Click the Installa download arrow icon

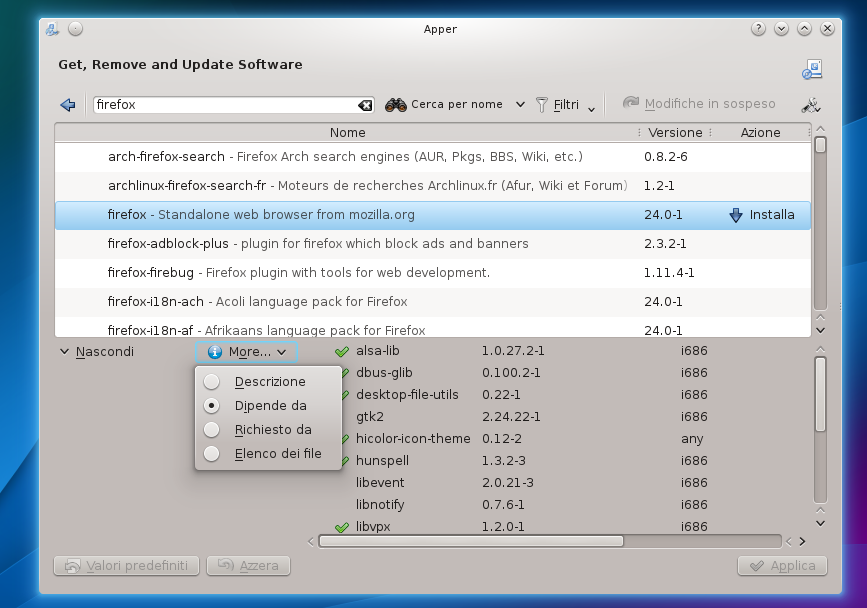pyautogui.click(x=736, y=215)
